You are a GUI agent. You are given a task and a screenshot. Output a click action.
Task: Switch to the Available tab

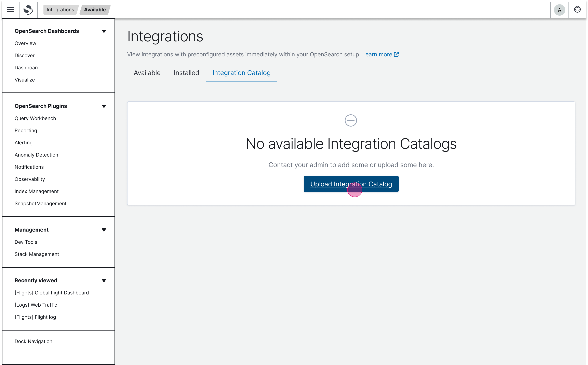(147, 73)
